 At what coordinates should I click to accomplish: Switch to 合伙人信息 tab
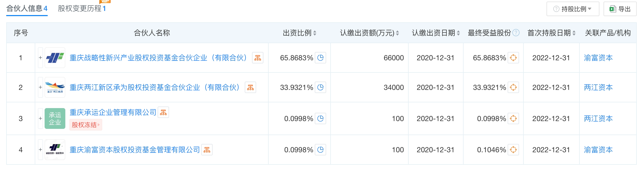pos(27,9)
